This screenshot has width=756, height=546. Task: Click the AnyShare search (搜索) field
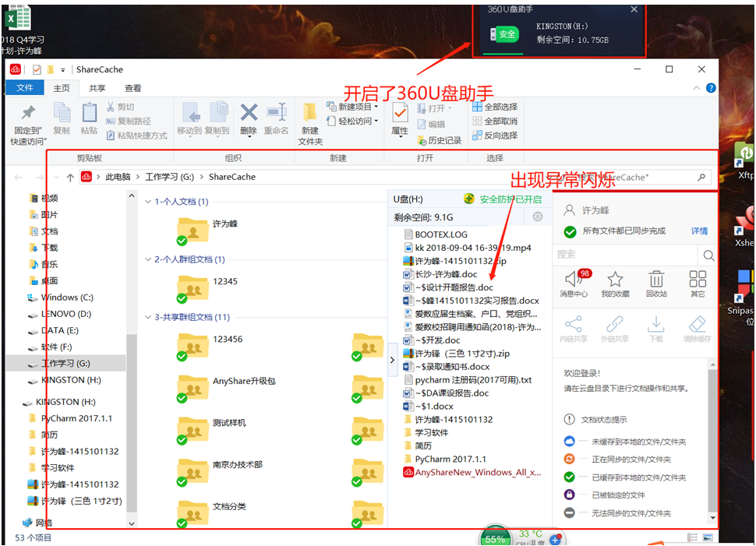[625, 255]
